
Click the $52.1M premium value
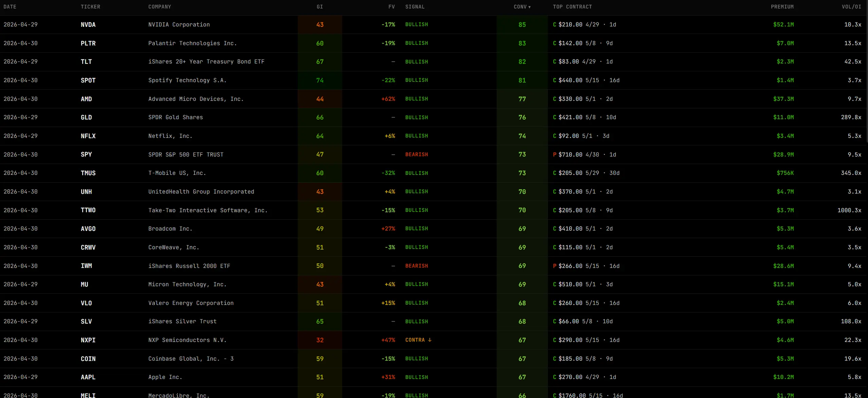tap(783, 25)
